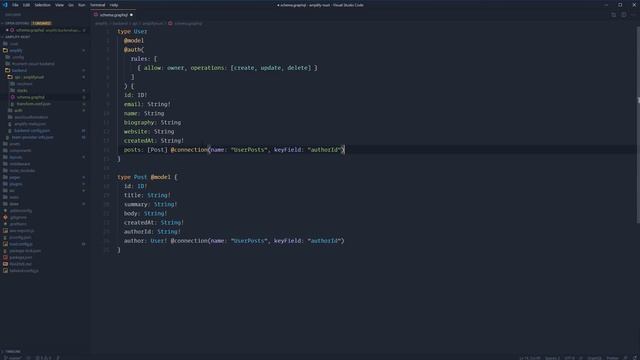
Task: Click the 'email: String!' field line
Action: pyautogui.click(x=147, y=104)
